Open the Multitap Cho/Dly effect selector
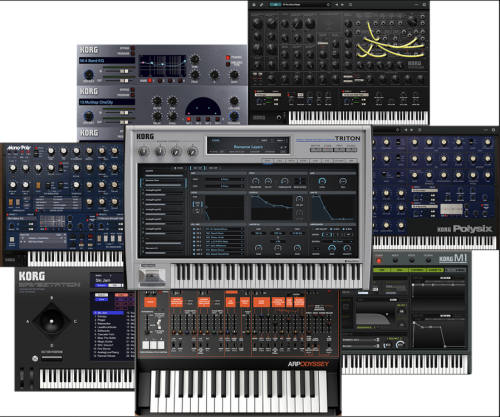 tap(107, 102)
